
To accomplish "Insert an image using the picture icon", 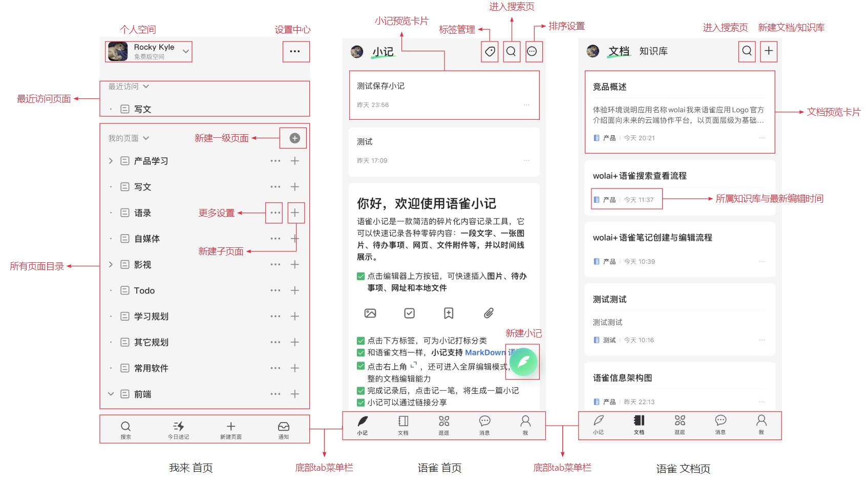I will [x=370, y=313].
